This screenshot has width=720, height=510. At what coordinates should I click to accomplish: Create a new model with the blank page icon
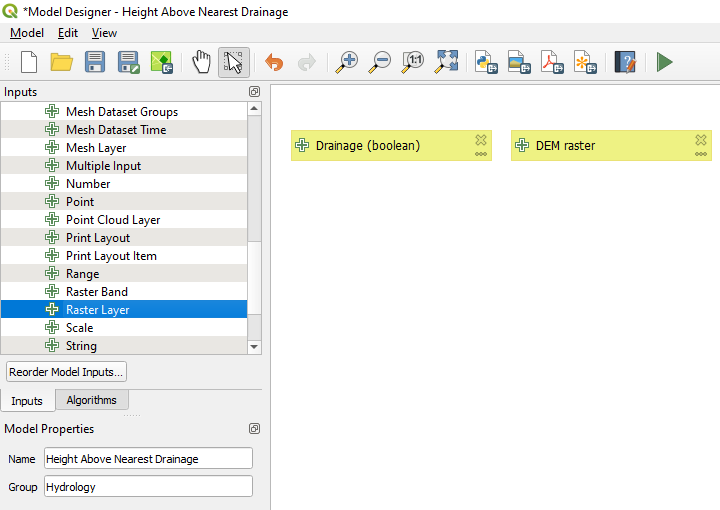coord(29,62)
